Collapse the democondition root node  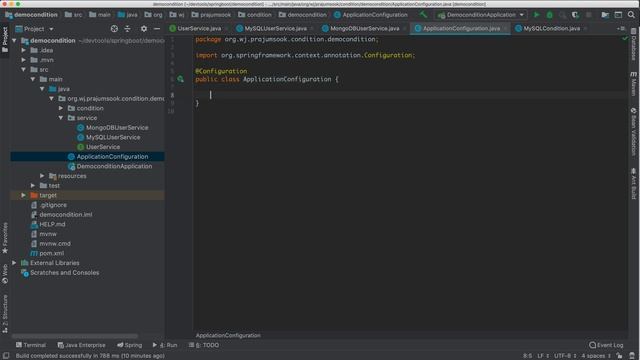coord(14,41)
